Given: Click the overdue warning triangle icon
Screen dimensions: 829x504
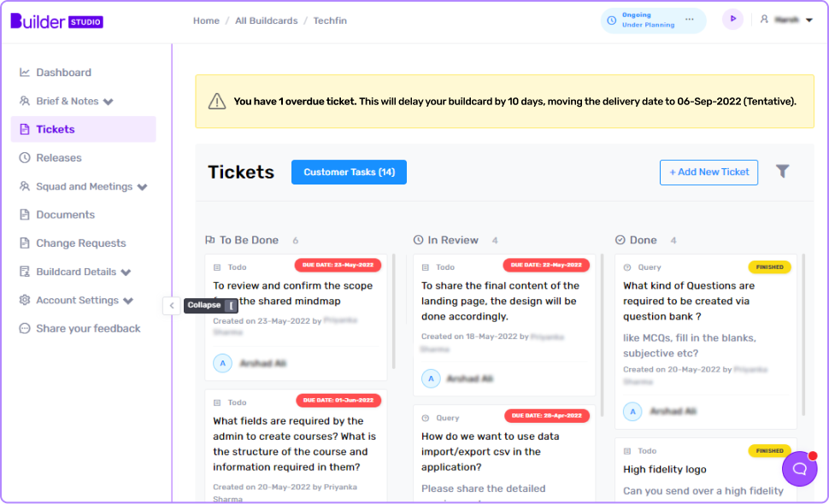Looking at the screenshot, I should pyautogui.click(x=217, y=101).
